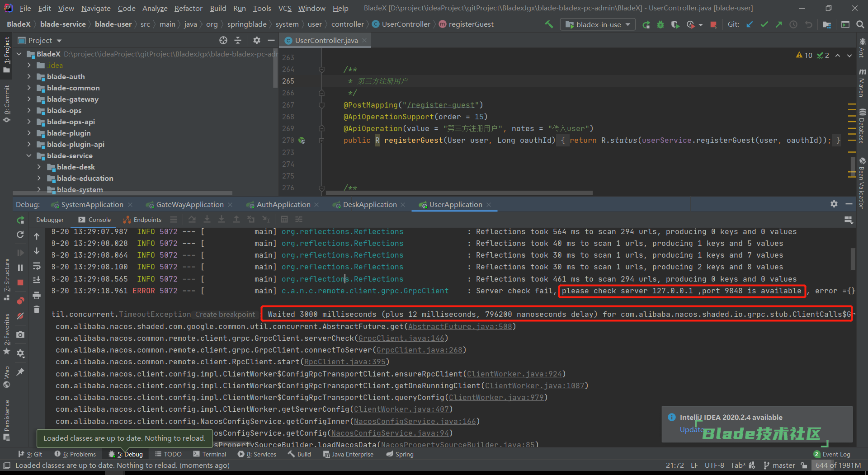The height and width of the screenshot is (475, 868).
Task: Toggle Soft-Wrap in console sidebar
Action: 37,266
